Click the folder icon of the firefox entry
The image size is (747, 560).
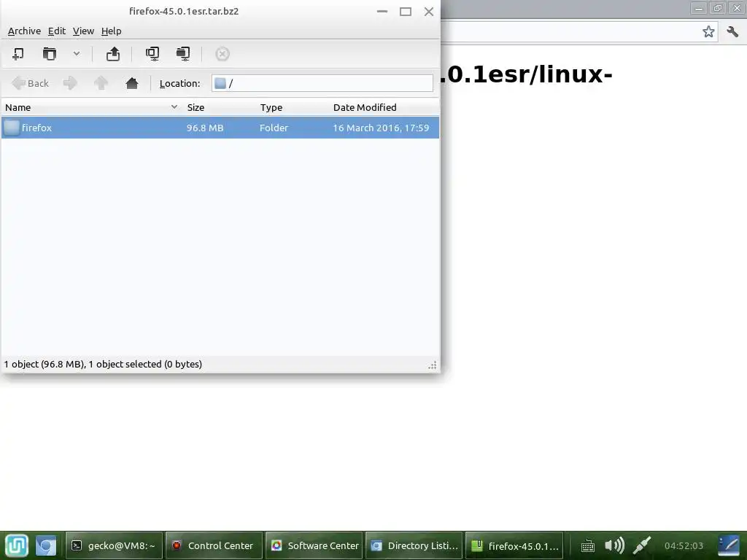12,128
